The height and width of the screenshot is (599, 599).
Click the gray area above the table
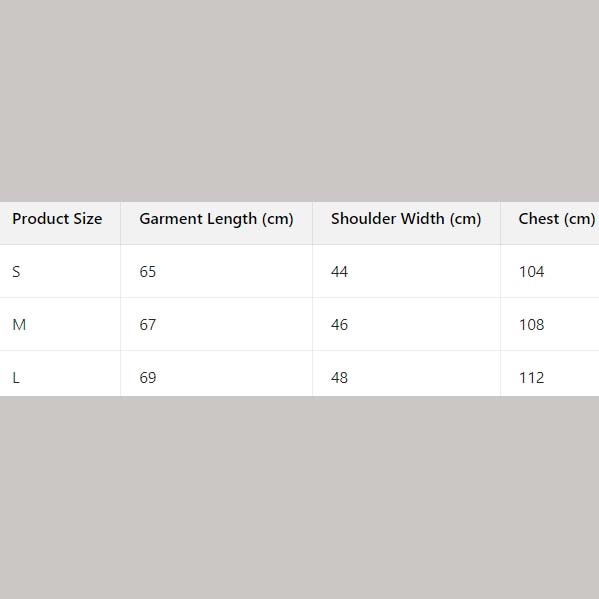point(300,101)
